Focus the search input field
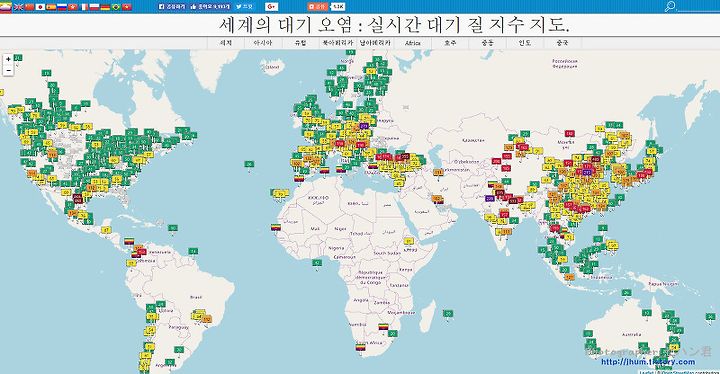The height and width of the screenshot is (374, 720). point(698,7)
